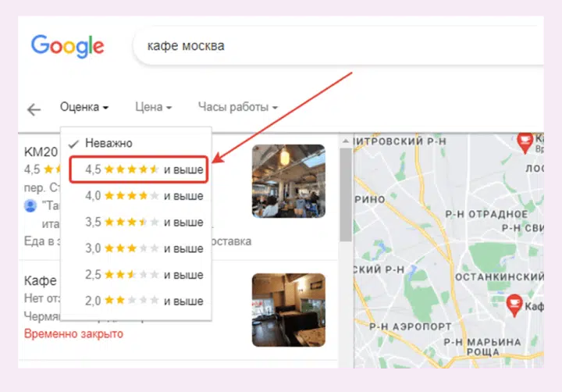
Task: Click the red cafe pin near Останкинский
Action: [x=514, y=305]
